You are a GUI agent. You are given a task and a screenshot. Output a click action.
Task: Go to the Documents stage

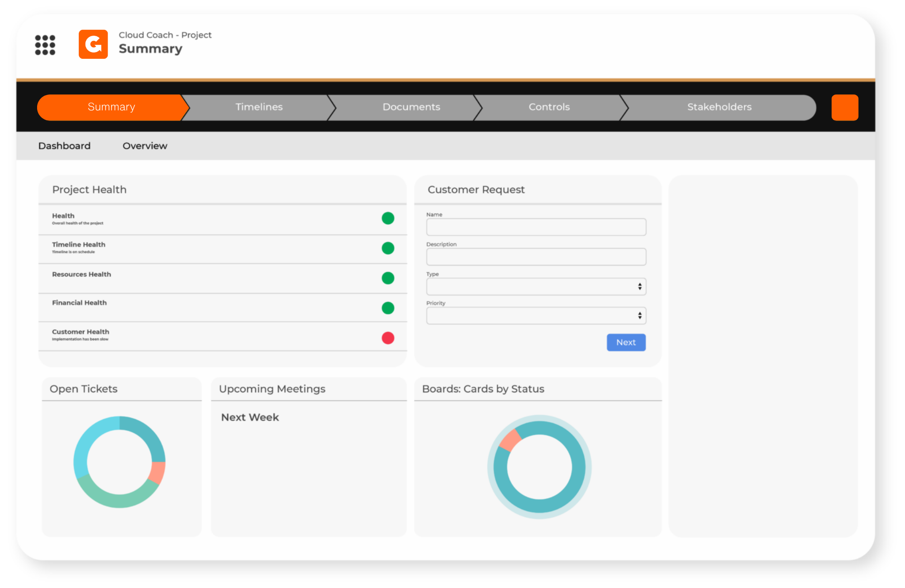(x=411, y=107)
